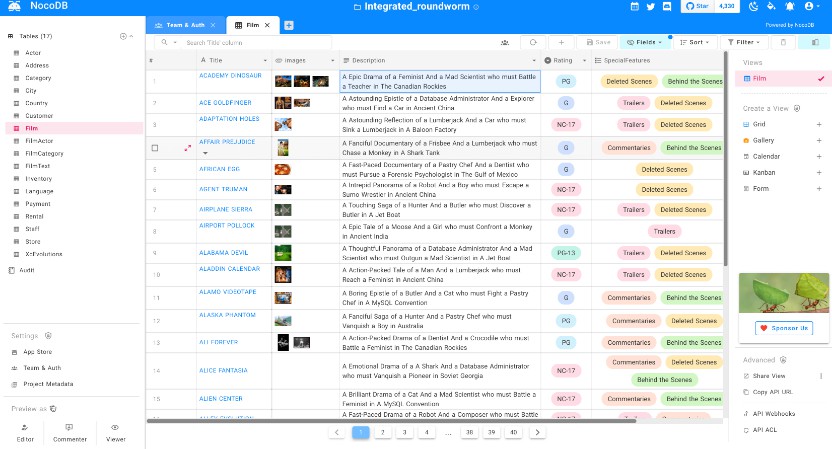Click the expand row arrows icon
The image size is (832, 449).
pyautogui.click(x=187, y=147)
